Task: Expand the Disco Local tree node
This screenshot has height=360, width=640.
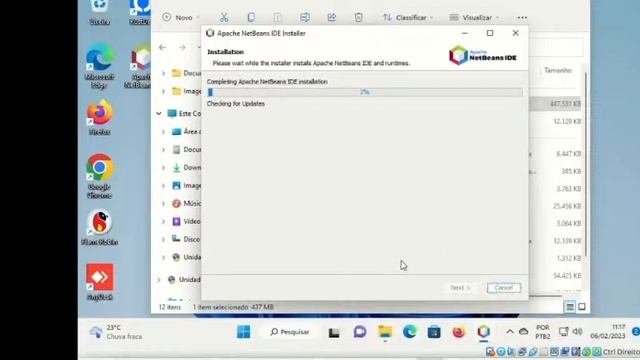Action: pyautogui.click(x=163, y=240)
